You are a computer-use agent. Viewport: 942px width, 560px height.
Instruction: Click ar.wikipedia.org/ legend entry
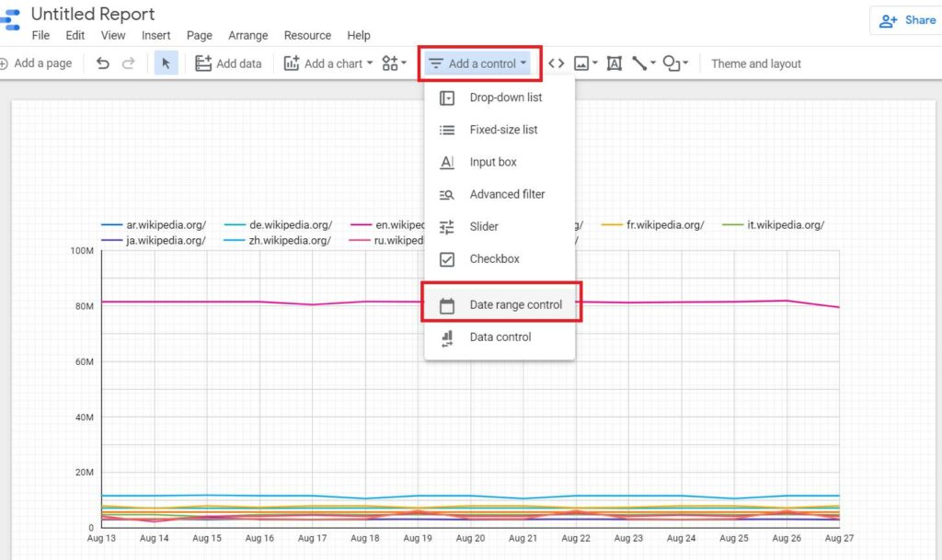(x=154, y=225)
